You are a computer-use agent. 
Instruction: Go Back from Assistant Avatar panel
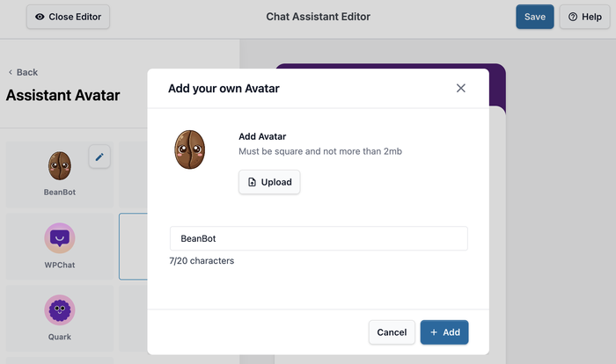pyautogui.click(x=23, y=72)
